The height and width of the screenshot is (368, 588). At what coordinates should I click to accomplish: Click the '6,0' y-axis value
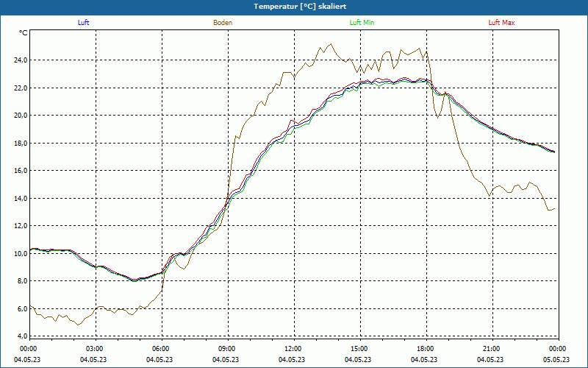pos(23,308)
